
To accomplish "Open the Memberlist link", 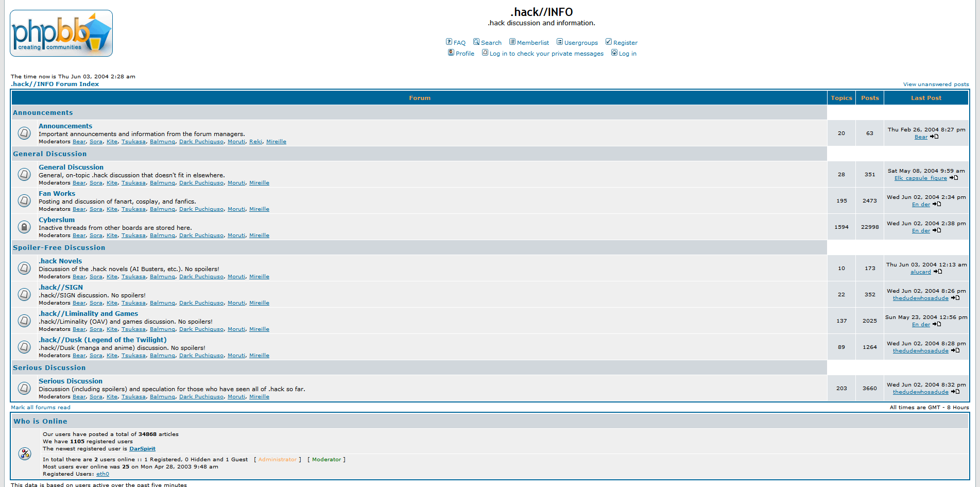I will 533,43.
